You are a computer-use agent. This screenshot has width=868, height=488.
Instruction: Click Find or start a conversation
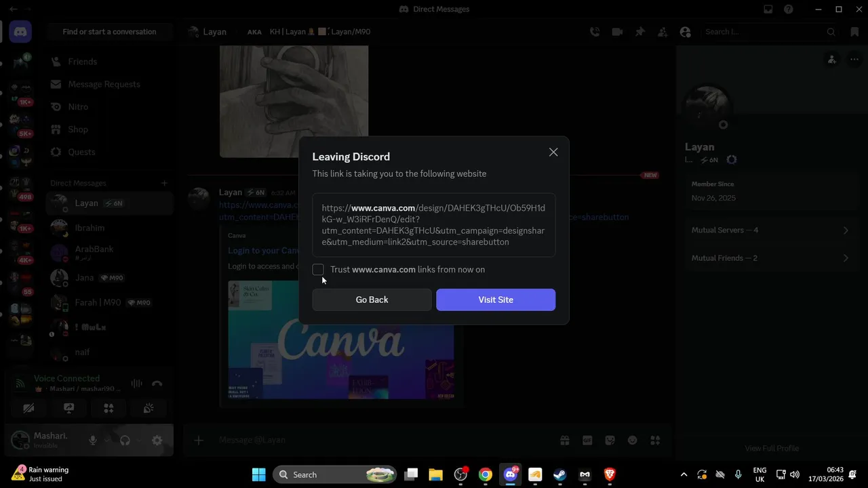[x=109, y=32]
